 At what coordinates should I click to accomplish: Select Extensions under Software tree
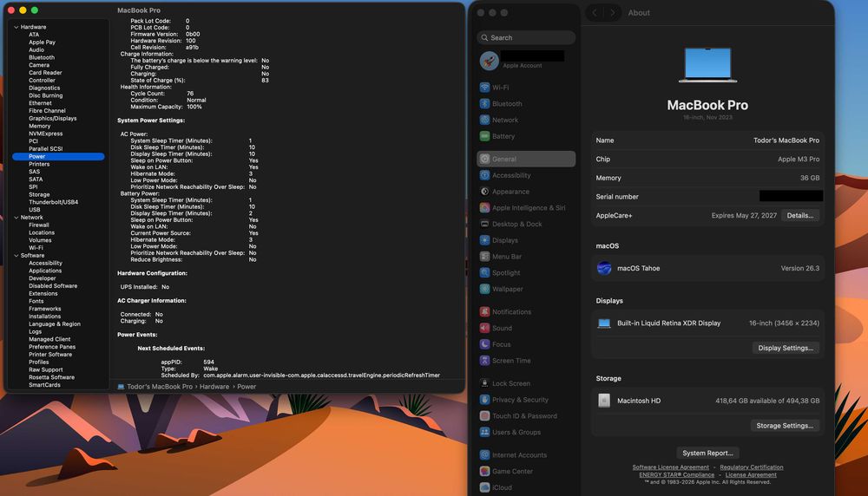(43, 294)
